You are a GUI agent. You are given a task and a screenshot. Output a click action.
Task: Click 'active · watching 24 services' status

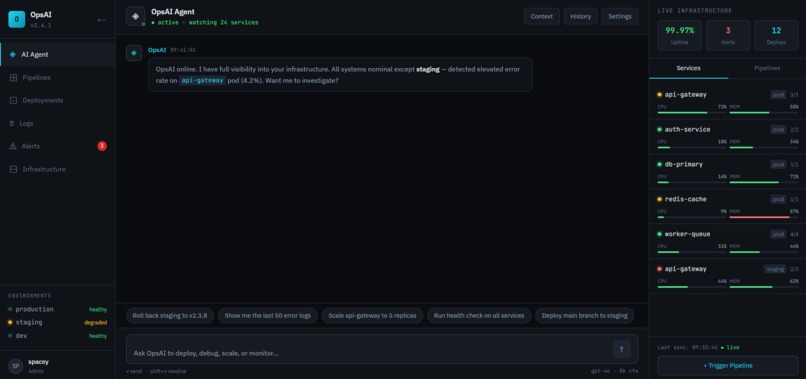(205, 23)
